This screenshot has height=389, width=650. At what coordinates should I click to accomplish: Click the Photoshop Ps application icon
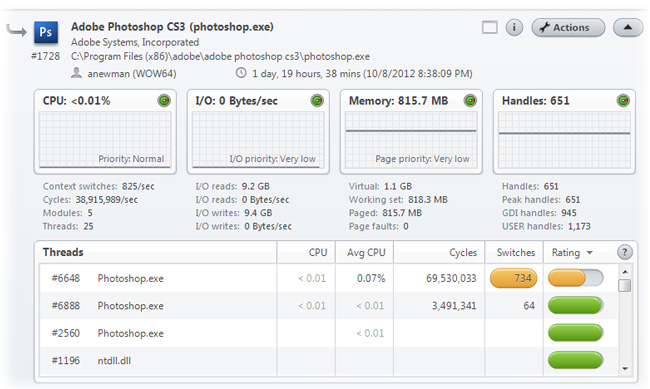46,32
